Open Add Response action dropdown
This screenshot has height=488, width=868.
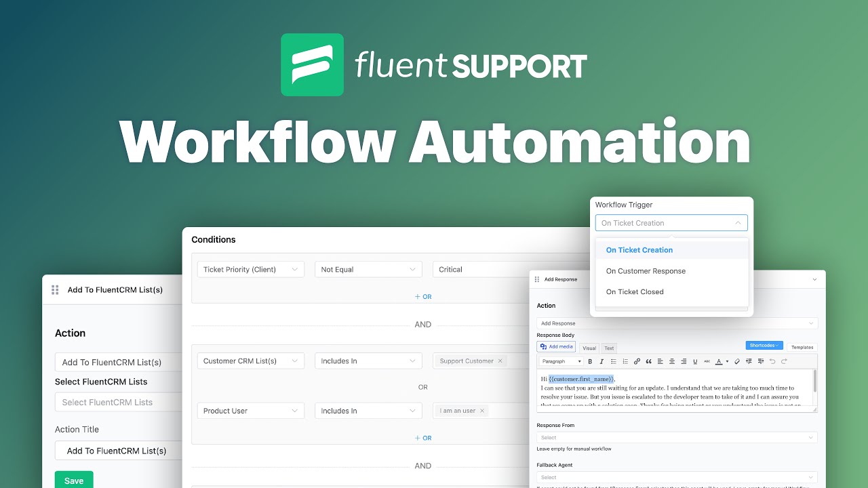pyautogui.click(x=677, y=323)
